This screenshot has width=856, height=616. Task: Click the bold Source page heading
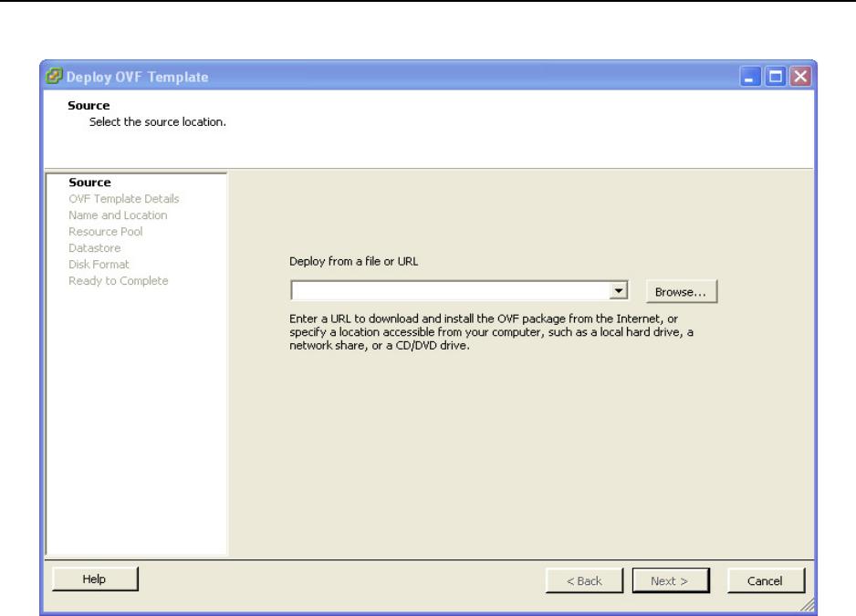click(x=89, y=105)
